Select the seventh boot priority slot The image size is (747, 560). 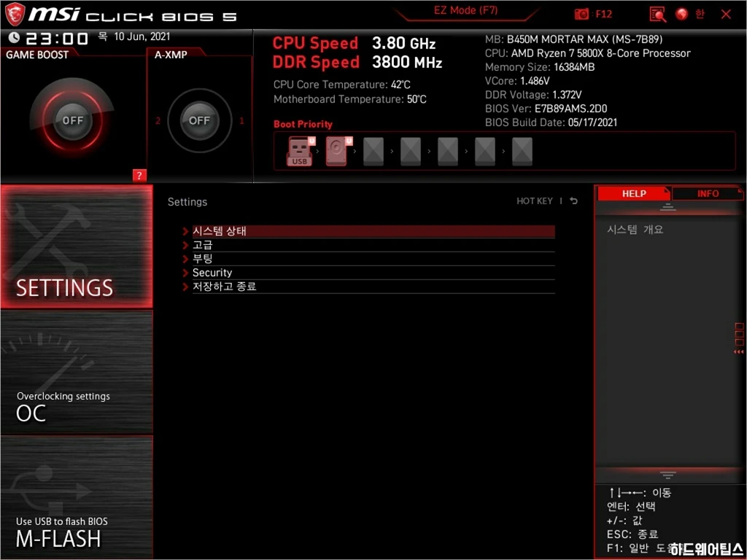pos(522,152)
